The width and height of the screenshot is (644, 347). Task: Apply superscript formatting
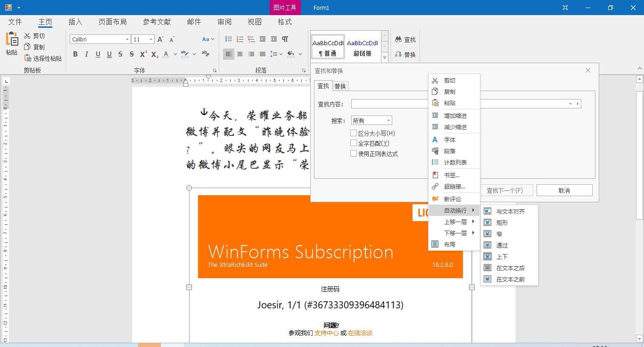[x=143, y=54]
